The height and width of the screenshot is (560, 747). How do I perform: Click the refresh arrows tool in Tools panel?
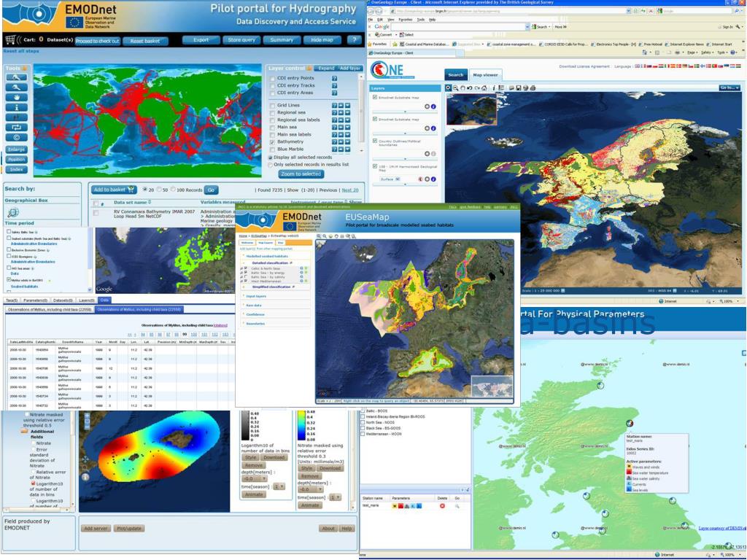(16, 127)
